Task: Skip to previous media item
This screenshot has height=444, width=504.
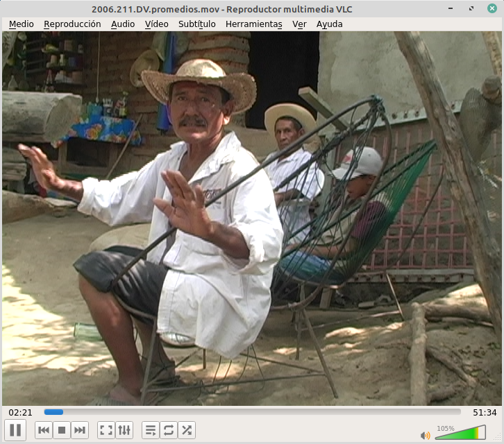Action: tap(44, 430)
